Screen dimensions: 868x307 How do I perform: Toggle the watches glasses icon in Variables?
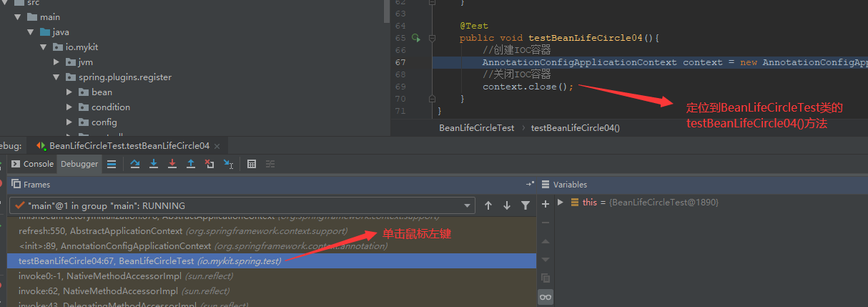546,297
